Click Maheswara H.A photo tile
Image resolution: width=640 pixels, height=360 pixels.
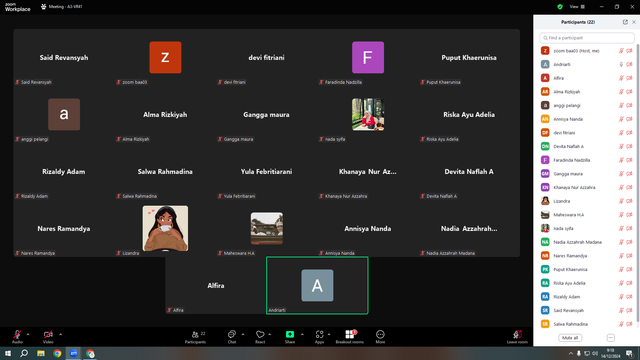click(x=267, y=228)
